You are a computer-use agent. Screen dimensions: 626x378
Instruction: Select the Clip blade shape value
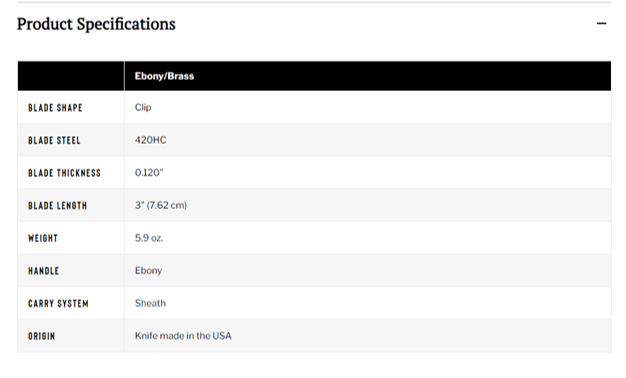pyautogui.click(x=143, y=107)
